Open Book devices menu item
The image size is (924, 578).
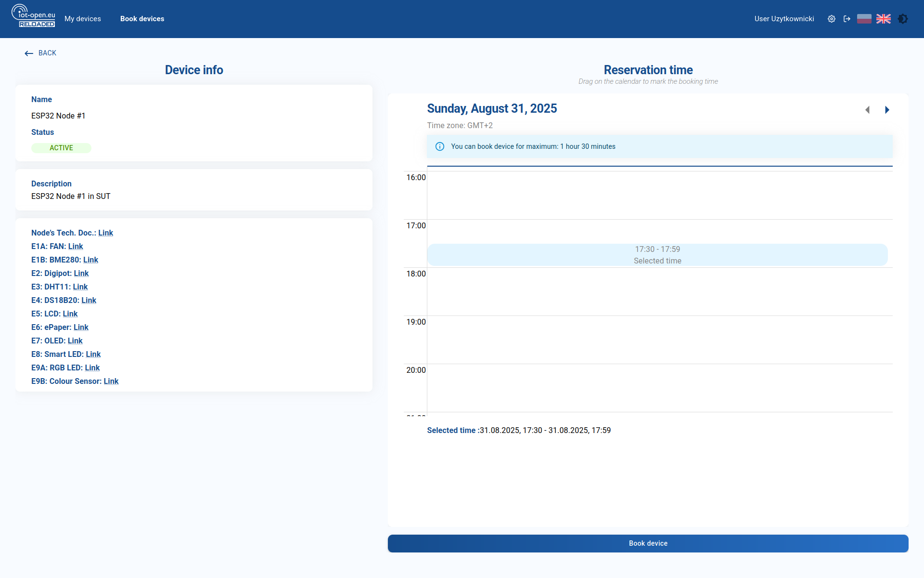pyautogui.click(x=142, y=19)
